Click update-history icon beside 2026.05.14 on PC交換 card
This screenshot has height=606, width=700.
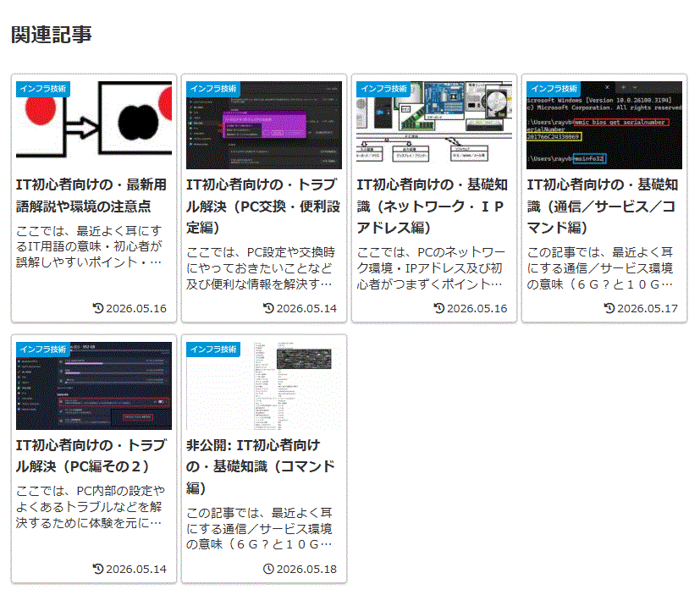268,308
